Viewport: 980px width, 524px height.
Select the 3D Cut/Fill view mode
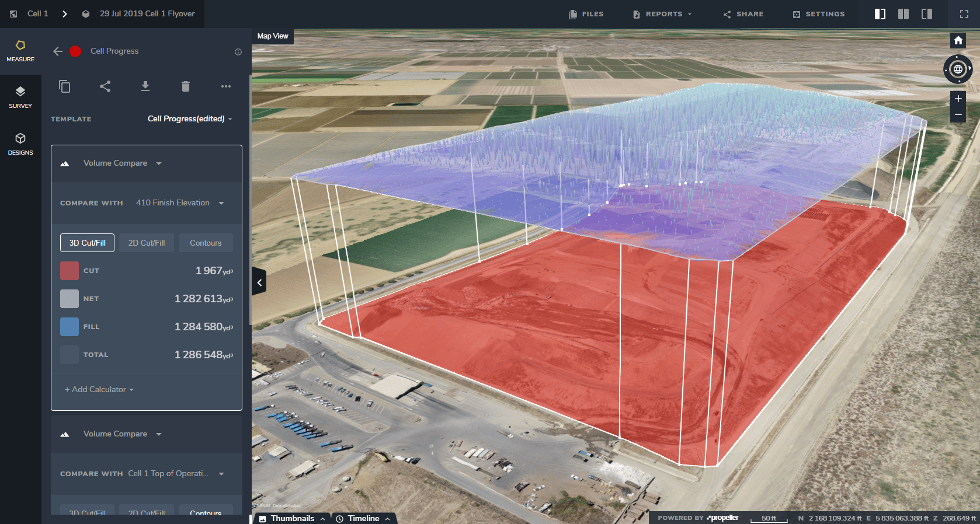(x=88, y=243)
